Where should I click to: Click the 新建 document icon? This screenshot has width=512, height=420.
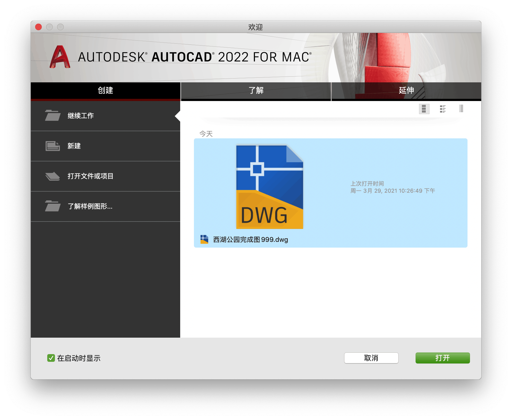tap(53, 146)
